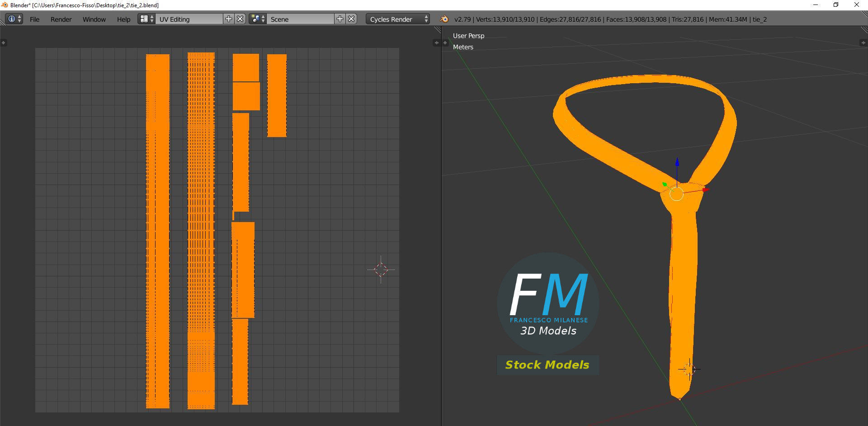Open the File menu
Viewport: 868px width, 426px height.
[34, 19]
